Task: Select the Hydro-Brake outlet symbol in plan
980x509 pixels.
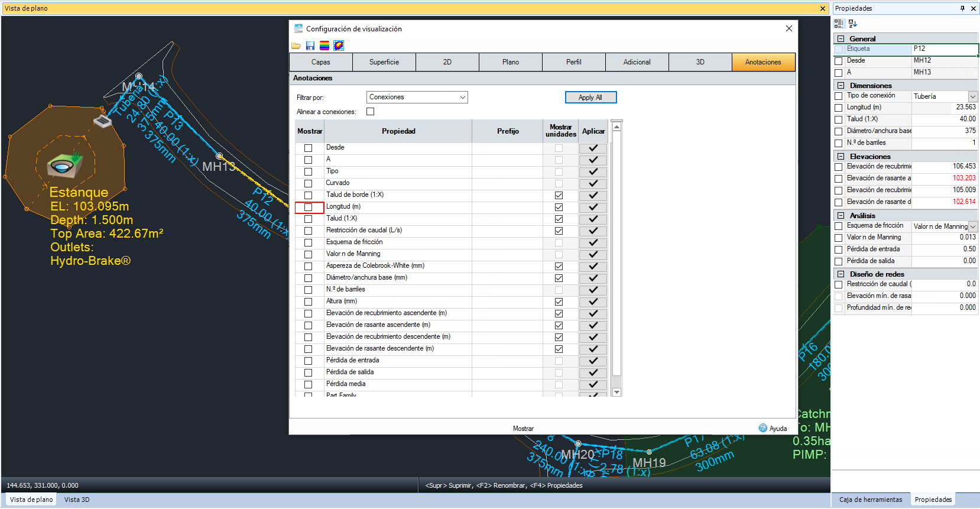Action: (x=103, y=121)
